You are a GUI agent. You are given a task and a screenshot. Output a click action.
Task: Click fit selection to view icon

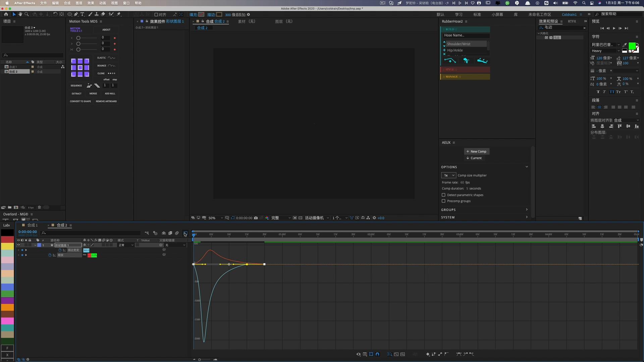click(396, 354)
